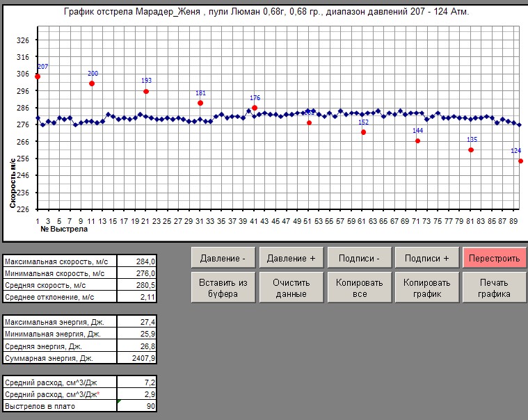Click the "Давление -" button
Screen dimensions: 528x420
pyautogui.click(x=223, y=258)
